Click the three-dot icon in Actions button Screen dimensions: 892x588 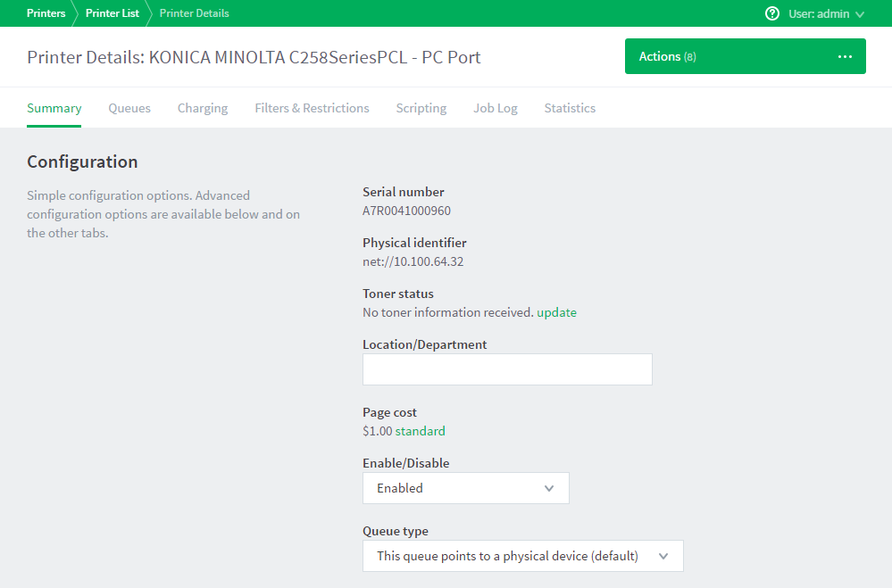pos(845,57)
